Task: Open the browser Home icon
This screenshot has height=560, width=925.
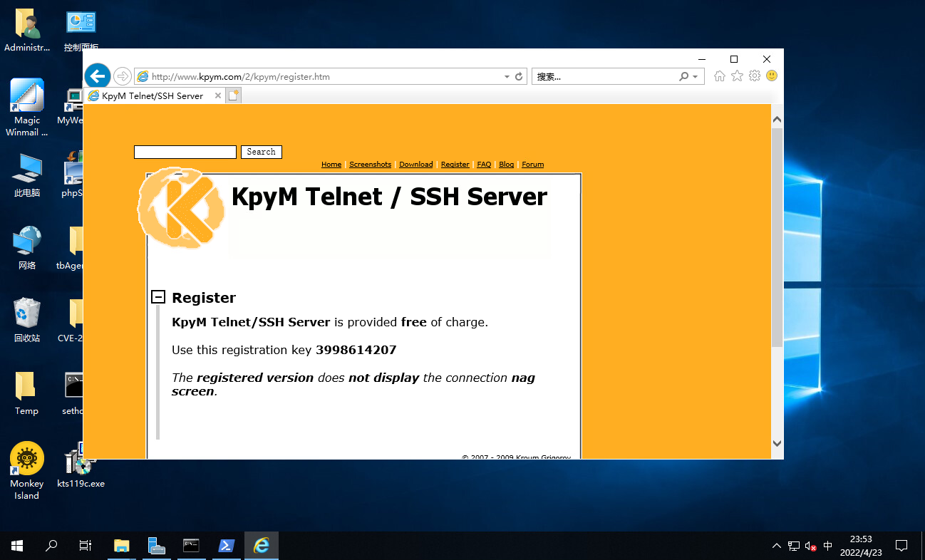Action: [x=720, y=76]
